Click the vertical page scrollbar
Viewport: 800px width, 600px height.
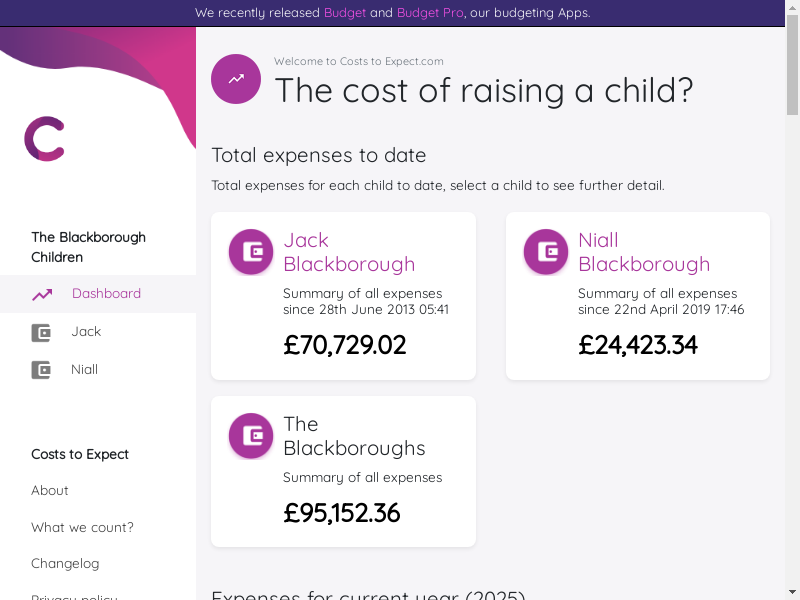(793, 300)
